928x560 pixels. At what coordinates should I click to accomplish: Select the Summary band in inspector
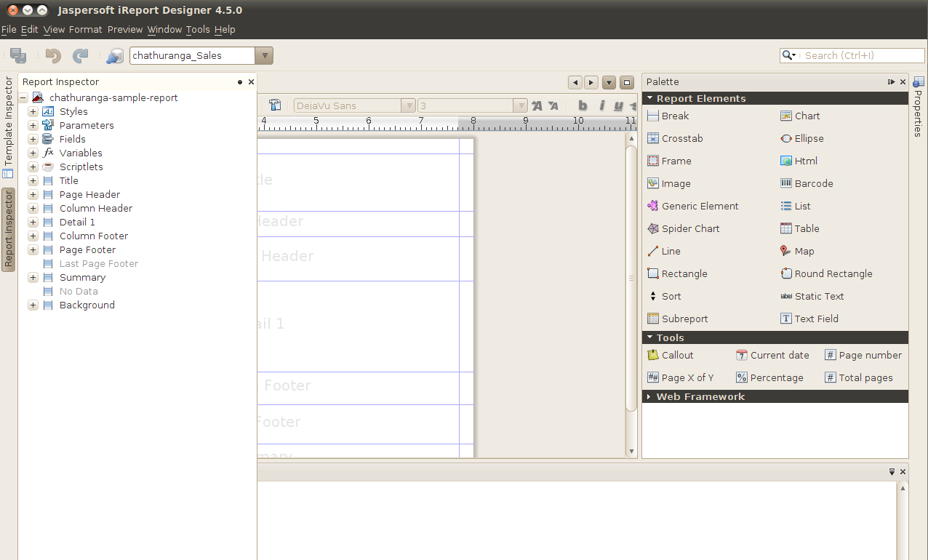pos(82,278)
